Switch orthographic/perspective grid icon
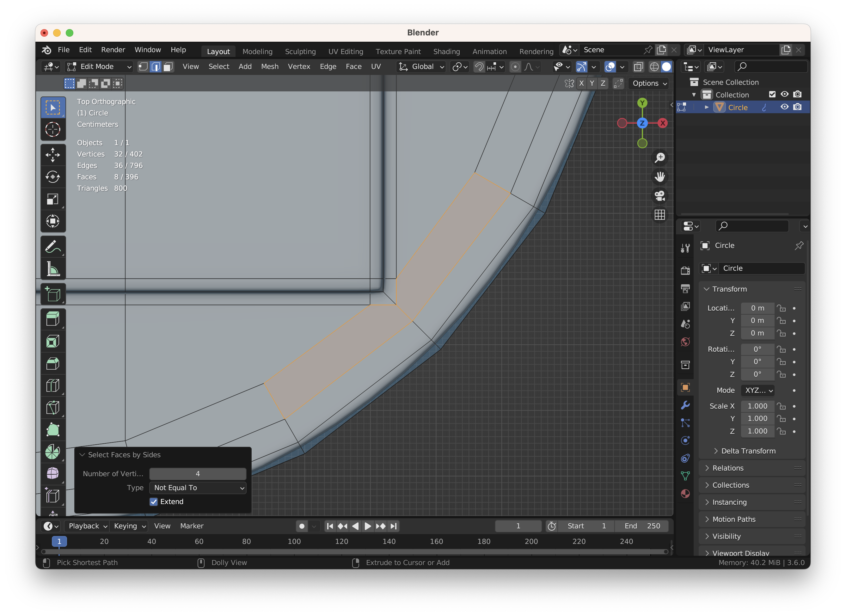Screen dimensions: 846x616 [x=659, y=214]
